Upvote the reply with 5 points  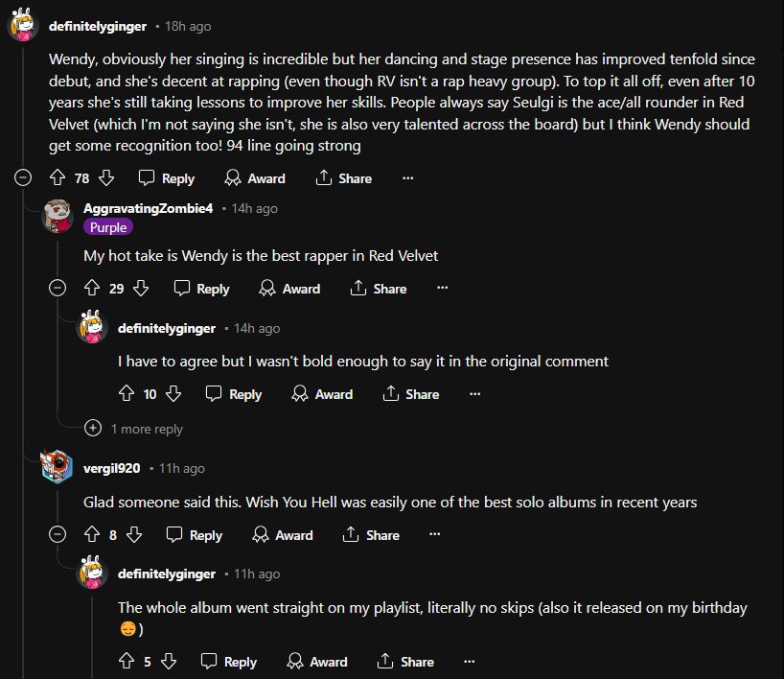(127, 662)
